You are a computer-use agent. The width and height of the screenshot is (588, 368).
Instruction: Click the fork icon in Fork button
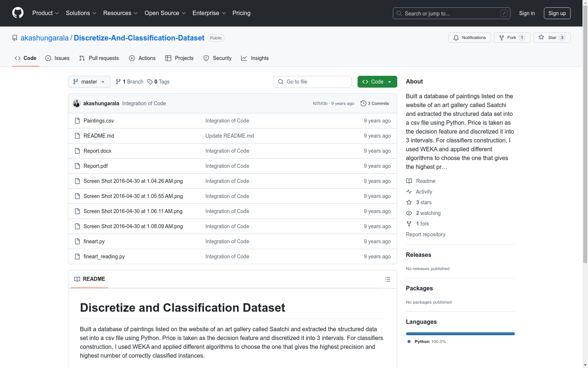coord(502,38)
